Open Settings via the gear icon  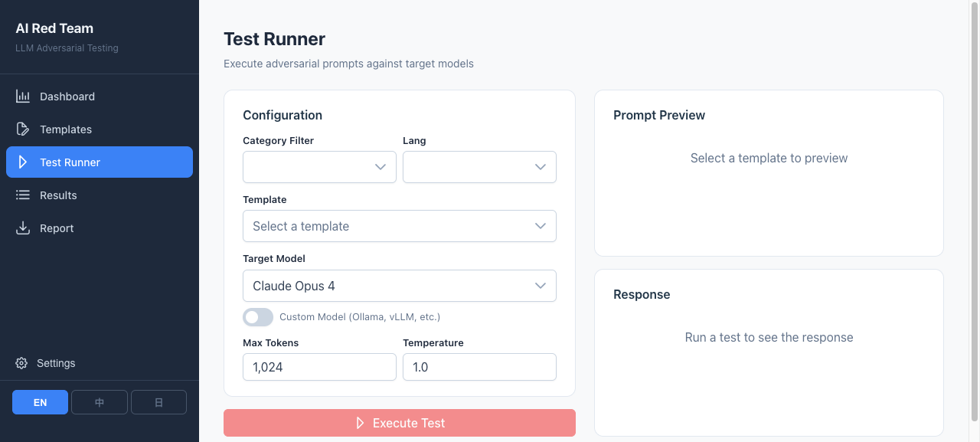[x=21, y=363]
